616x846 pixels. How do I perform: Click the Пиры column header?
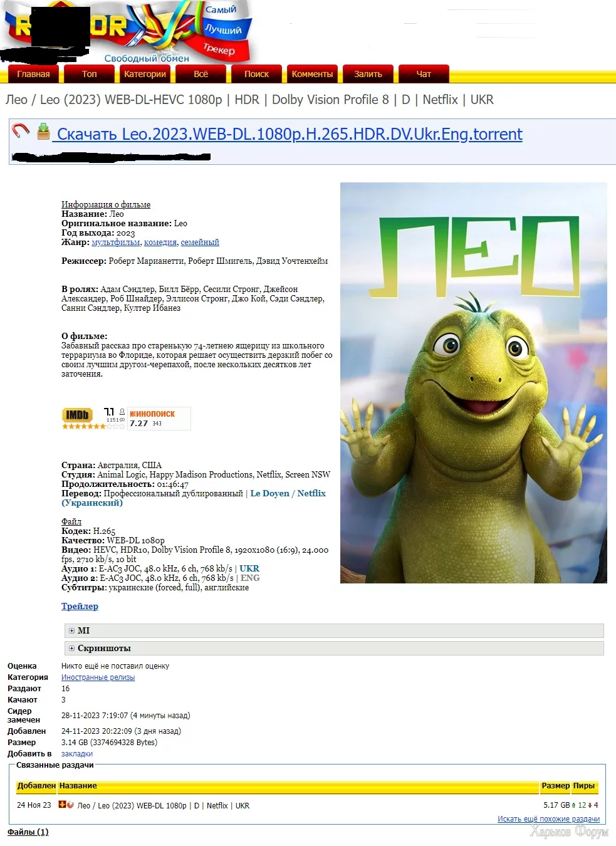coord(584,786)
